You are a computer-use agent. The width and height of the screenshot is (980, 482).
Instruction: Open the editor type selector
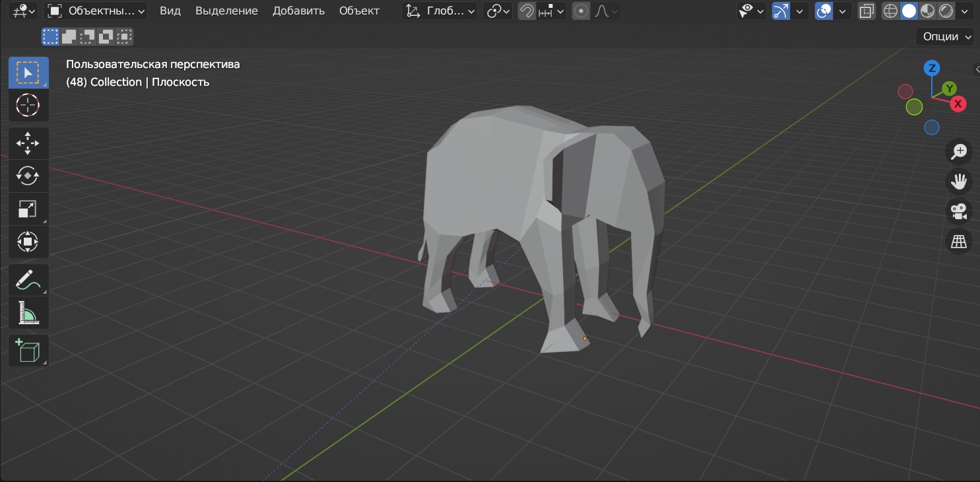(x=24, y=11)
